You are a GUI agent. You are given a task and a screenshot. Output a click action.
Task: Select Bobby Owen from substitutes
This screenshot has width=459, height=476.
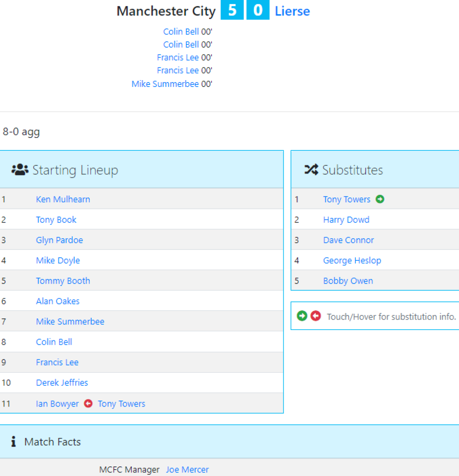[x=348, y=281]
